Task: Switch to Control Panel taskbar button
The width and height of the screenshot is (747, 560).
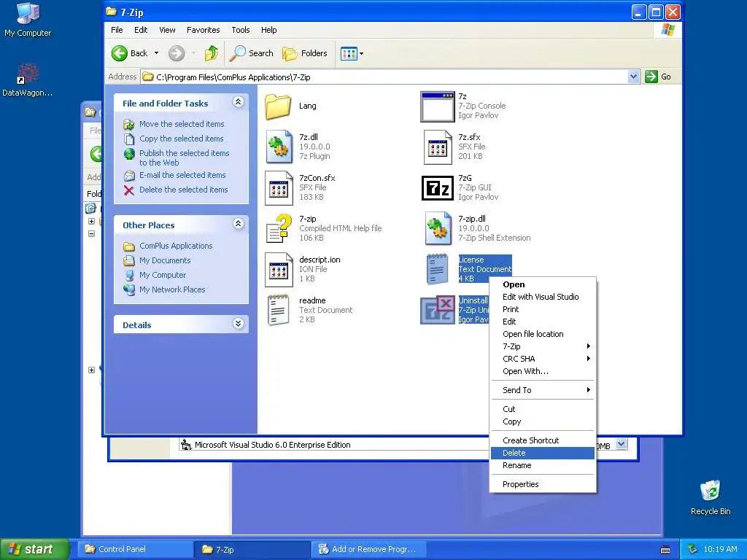Action: [136, 549]
